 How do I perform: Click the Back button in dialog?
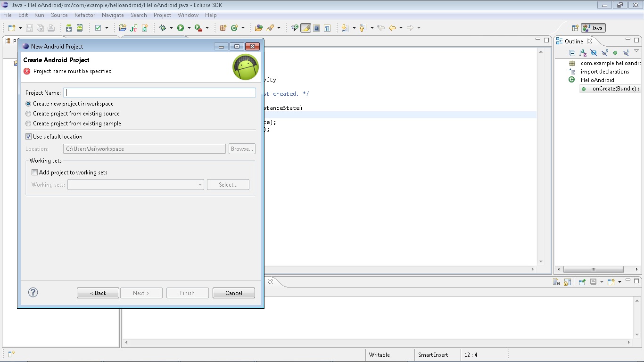[98, 293]
